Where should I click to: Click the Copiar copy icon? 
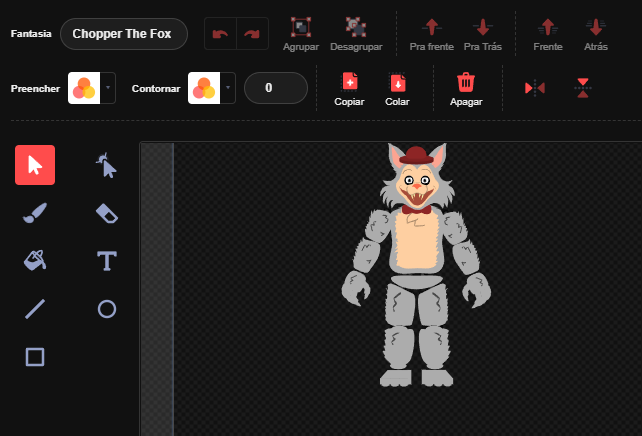(x=350, y=82)
